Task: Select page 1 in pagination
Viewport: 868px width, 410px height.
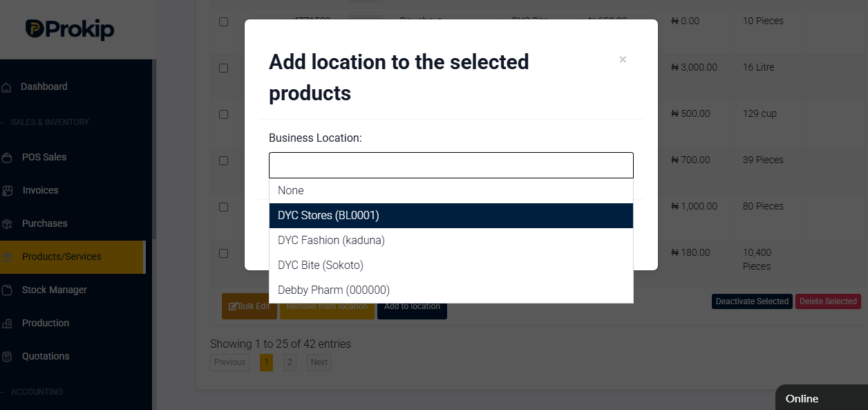Action: click(266, 362)
